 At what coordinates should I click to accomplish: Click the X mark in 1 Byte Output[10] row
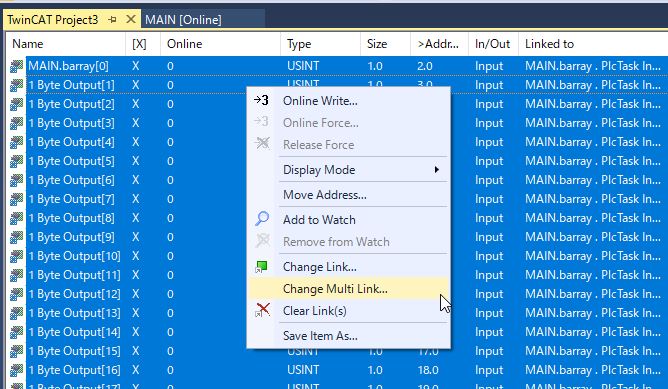click(135, 256)
